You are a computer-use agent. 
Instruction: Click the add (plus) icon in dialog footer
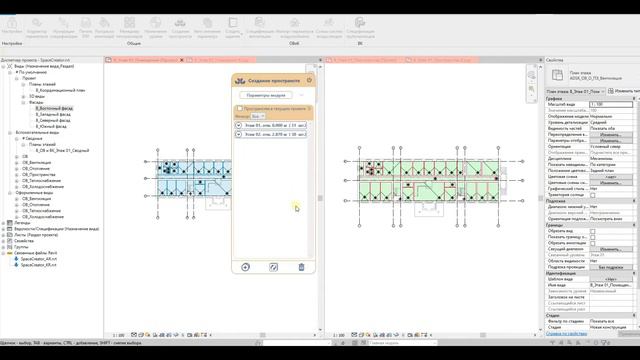click(245, 267)
